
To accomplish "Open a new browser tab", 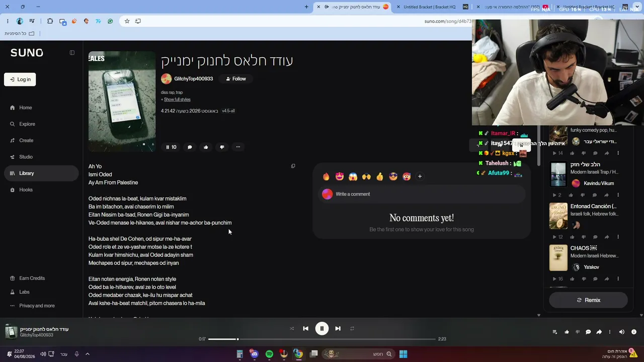I will (x=306, y=7).
